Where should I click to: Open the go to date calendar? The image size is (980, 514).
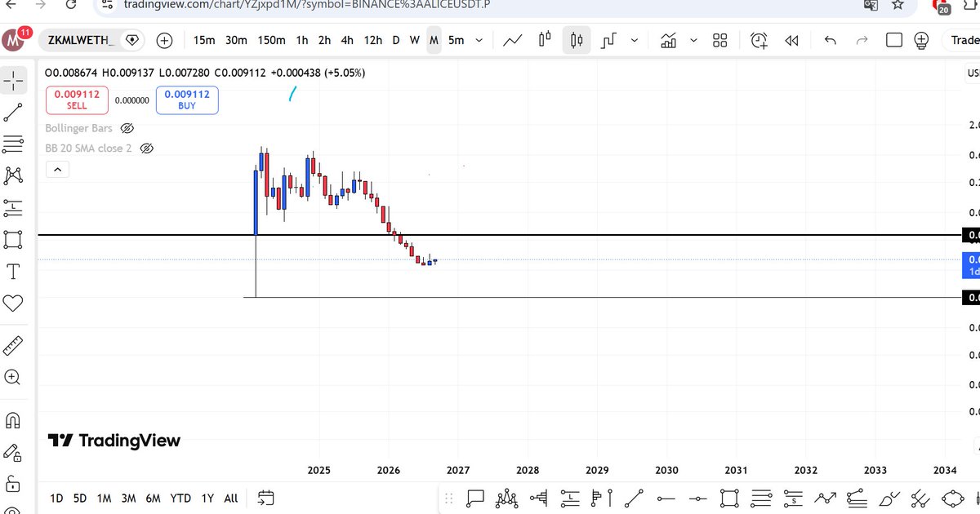pos(265,498)
